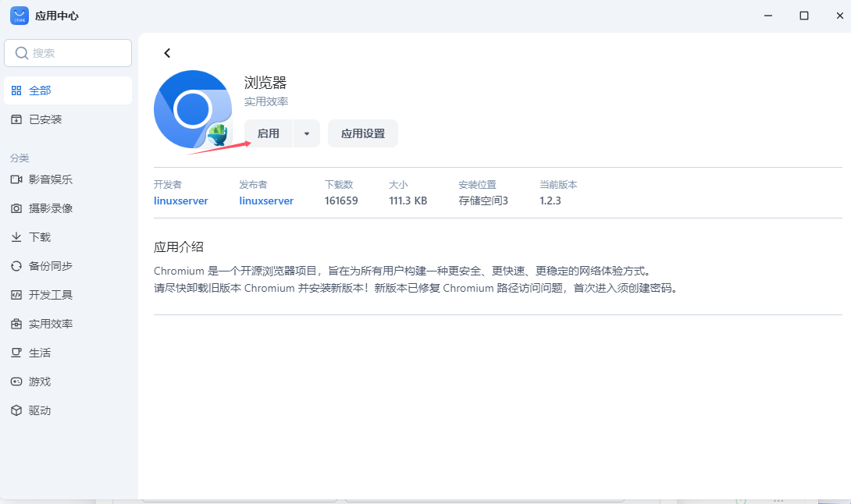The image size is (851, 504).
Task: Select the 全部 category label
Action: 40,91
